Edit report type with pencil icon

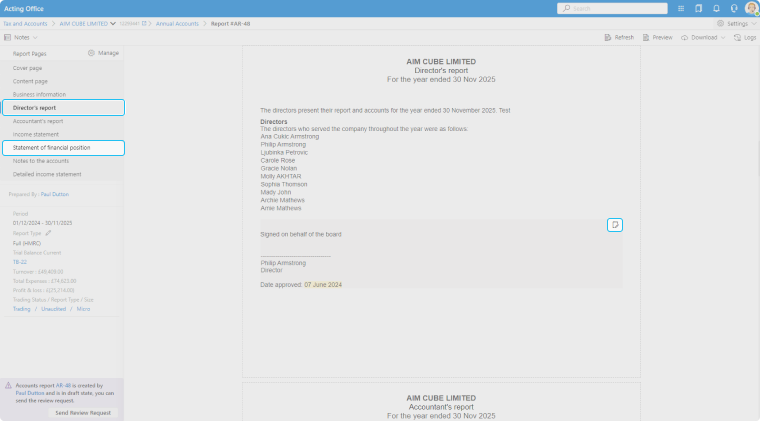[x=48, y=232]
